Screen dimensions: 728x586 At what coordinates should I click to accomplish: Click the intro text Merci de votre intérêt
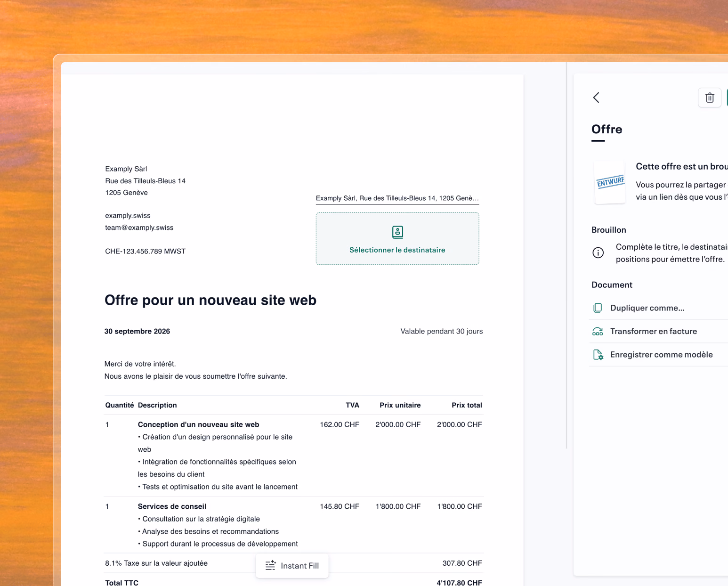140,364
